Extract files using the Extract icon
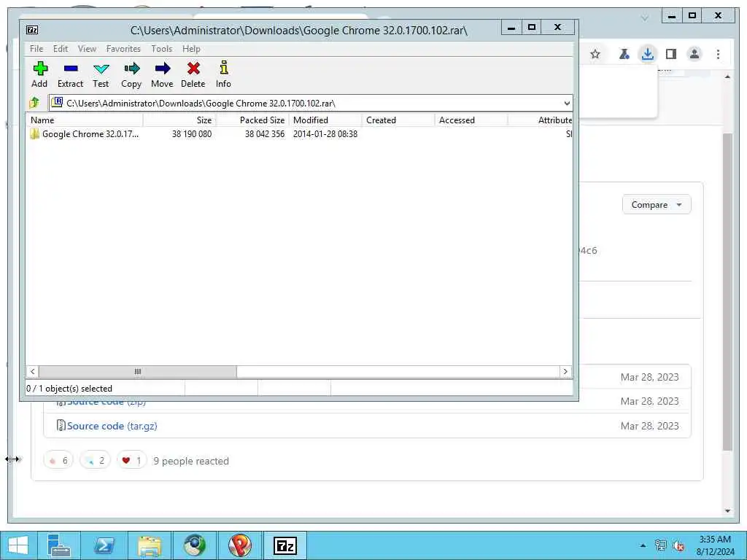Screen dimensions: 747x560 (71, 75)
